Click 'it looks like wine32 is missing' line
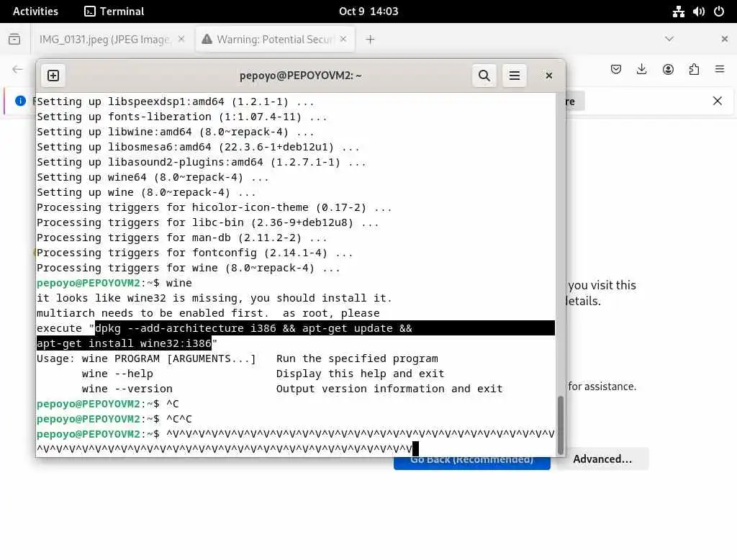The width and height of the screenshot is (737, 560). click(x=214, y=298)
